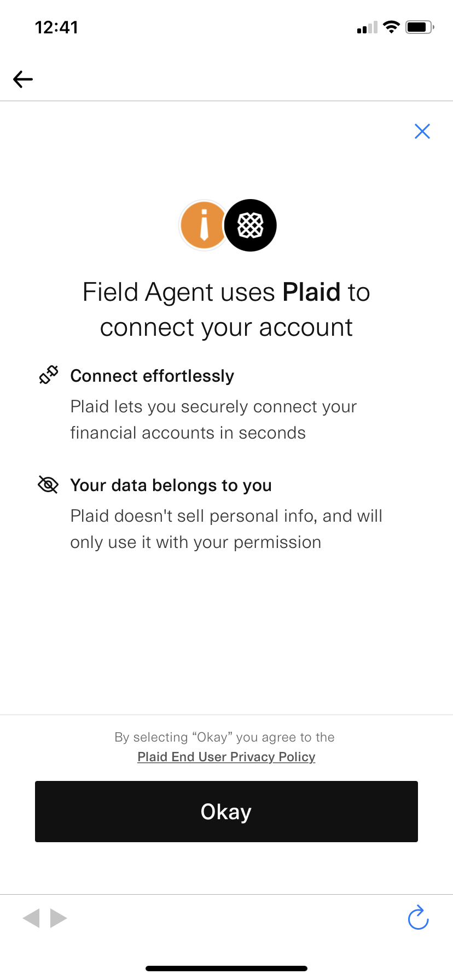The height and width of the screenshot is (980, 453).
Task: Tap the back arrow at top left
Action: [23, 79]
